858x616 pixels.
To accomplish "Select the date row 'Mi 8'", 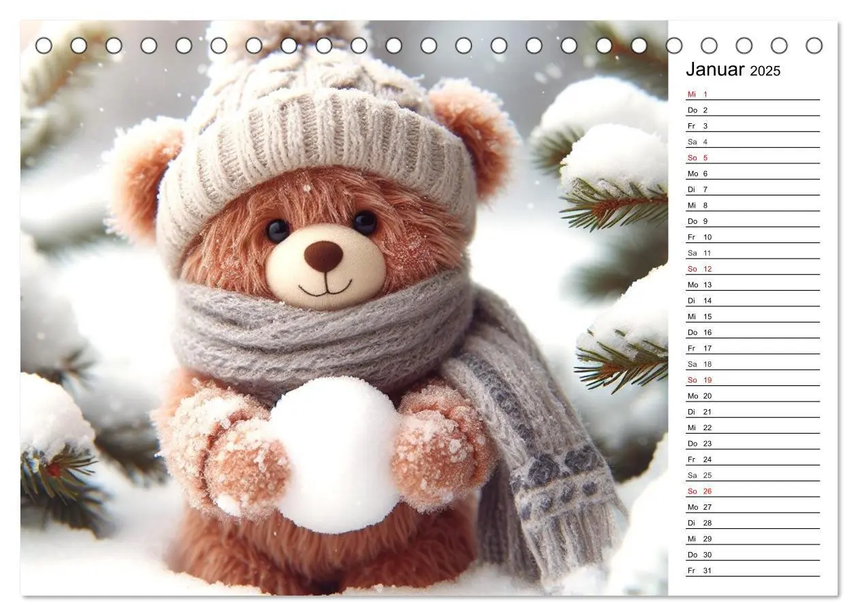I will (x=752, y=205).
